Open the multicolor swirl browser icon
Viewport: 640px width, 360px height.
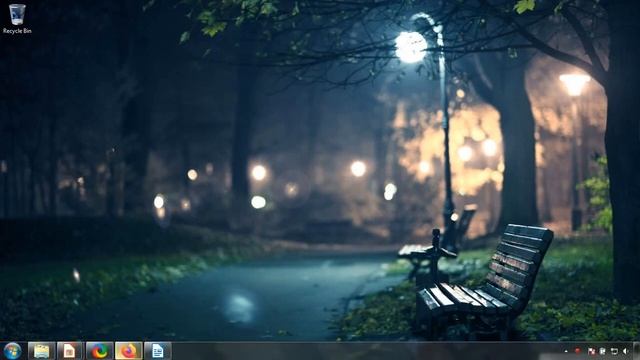(x=99, y=351)
